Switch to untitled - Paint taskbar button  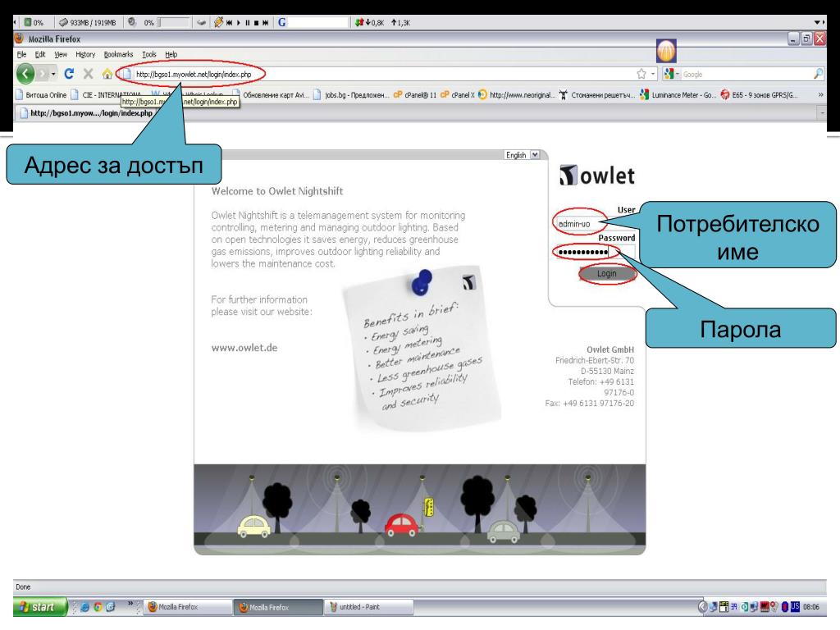(368, 607)
